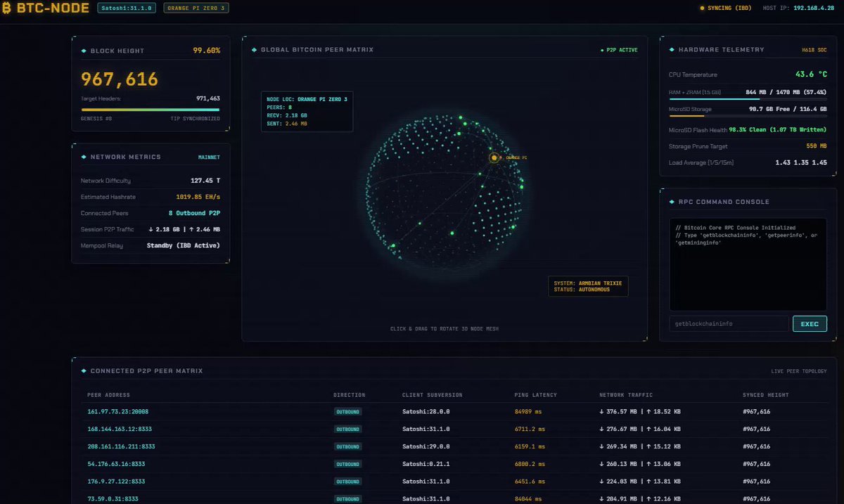Click the 84989 ms ping latency value
The height and width of the screenshot is (504, 844).
pyautogui.click(x=530, y=411)
